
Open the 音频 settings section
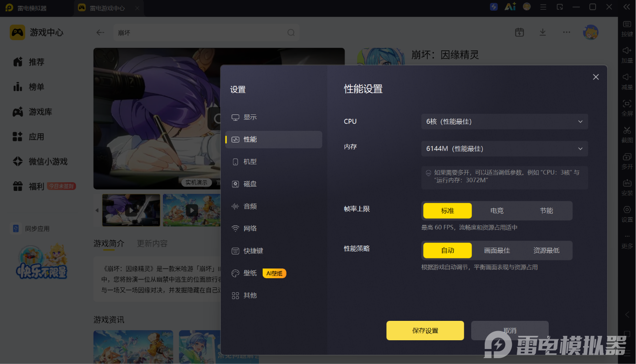pos(274,206)
